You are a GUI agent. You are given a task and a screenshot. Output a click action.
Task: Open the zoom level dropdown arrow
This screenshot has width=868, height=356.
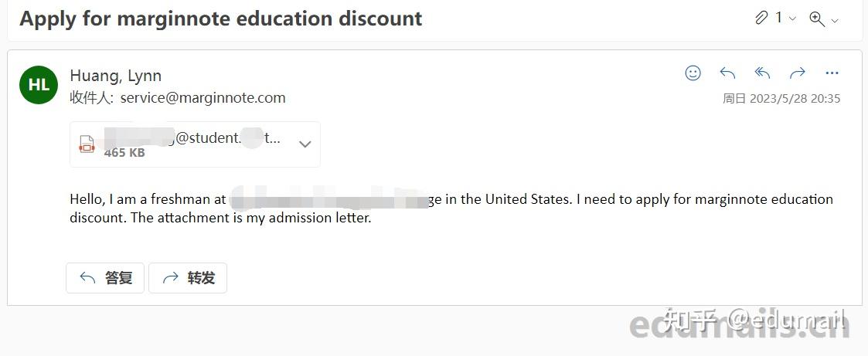tap(835, 20)
